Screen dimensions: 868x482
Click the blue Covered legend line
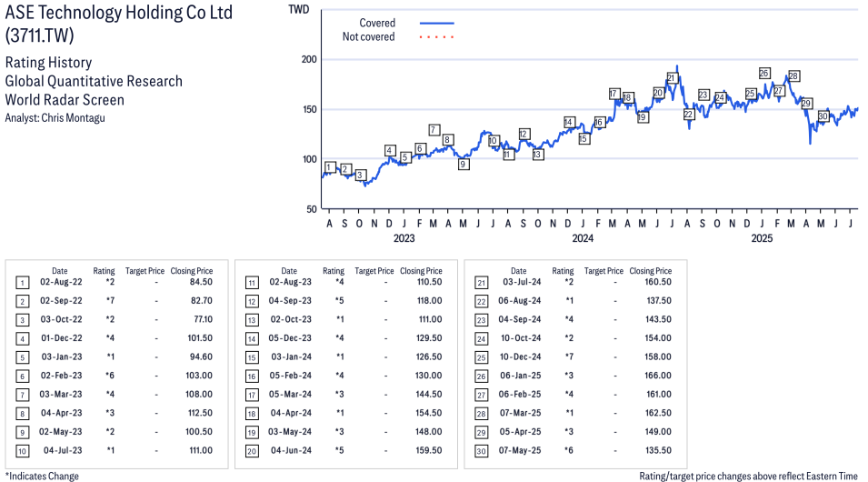click(x=437, y=23)
